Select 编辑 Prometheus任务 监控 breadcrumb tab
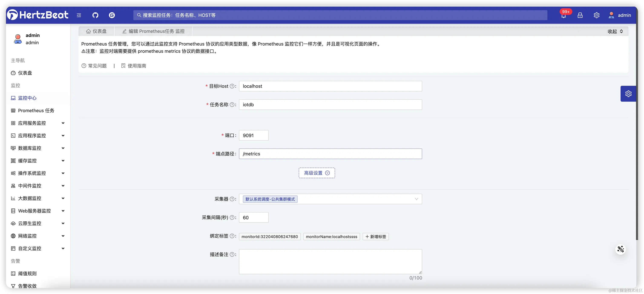This screenshot has height=294, width=644. coord(154,31)
